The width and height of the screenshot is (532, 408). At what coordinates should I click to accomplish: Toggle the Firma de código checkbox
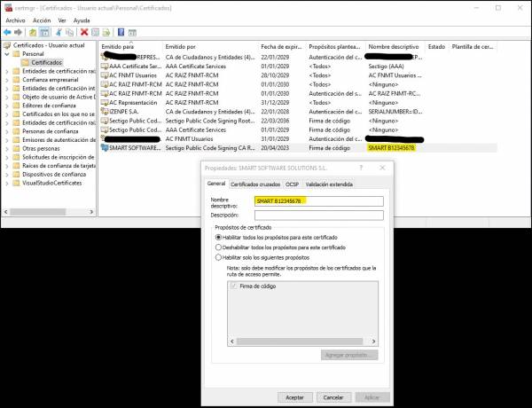pos(234,286)
